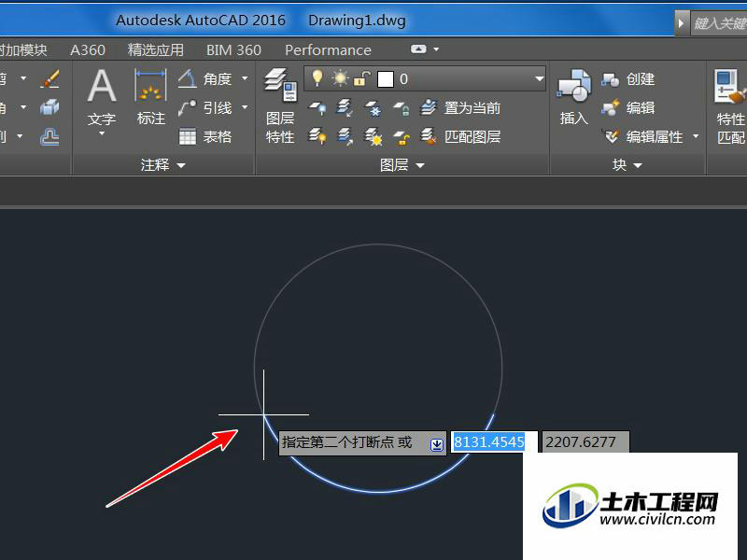Click the arrow button beside the search box
The width and height of the screenshot is (747, 560).
click(682, 22)
